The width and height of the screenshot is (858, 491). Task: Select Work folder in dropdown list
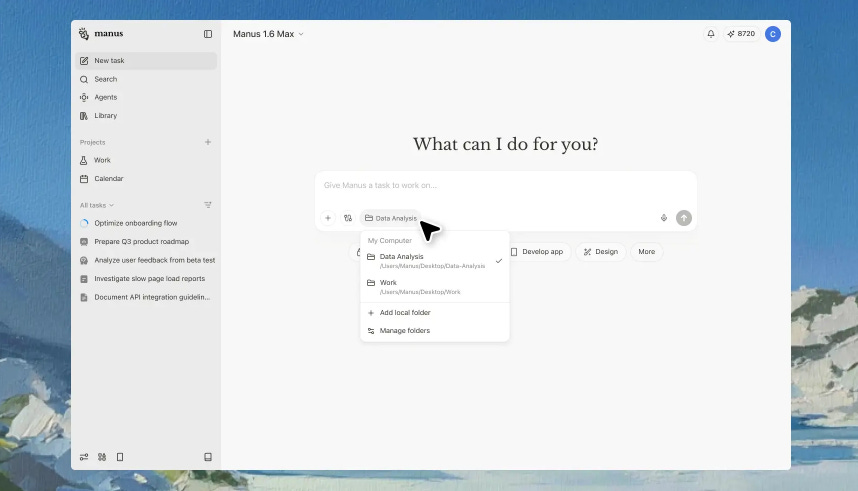435,287
